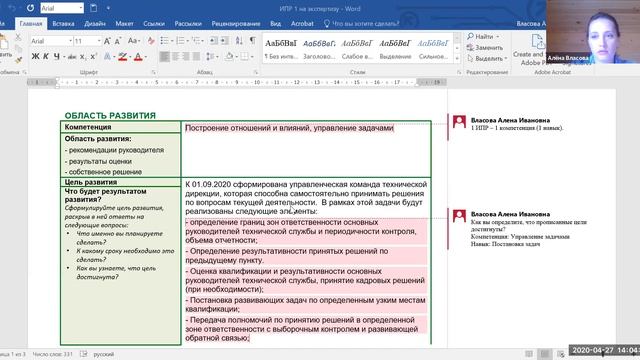The height and width of the screenshot is (360, 640).
Task: Apply the Слабое выделение style
Action: [x=357, y=49]
